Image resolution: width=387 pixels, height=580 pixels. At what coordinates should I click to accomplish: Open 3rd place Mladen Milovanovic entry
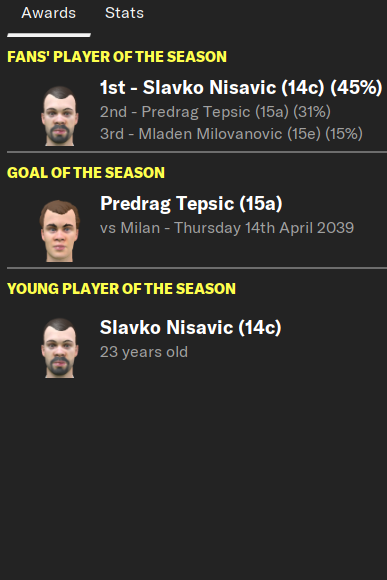(x=231, y=134)
